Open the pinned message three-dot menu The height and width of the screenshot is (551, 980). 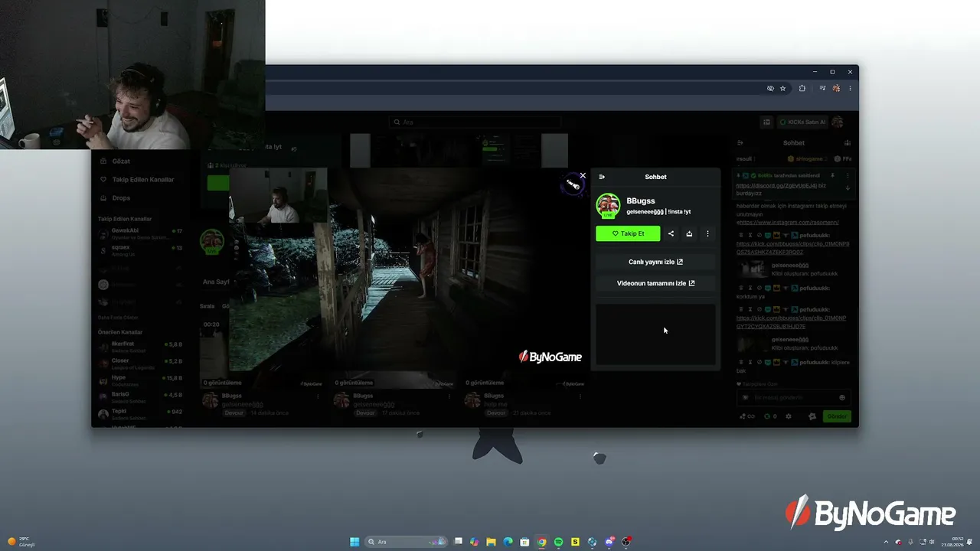(x=848, y=175)
